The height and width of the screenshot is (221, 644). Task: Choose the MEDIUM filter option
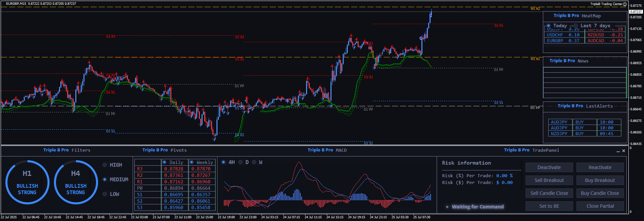tap(105, 180)
